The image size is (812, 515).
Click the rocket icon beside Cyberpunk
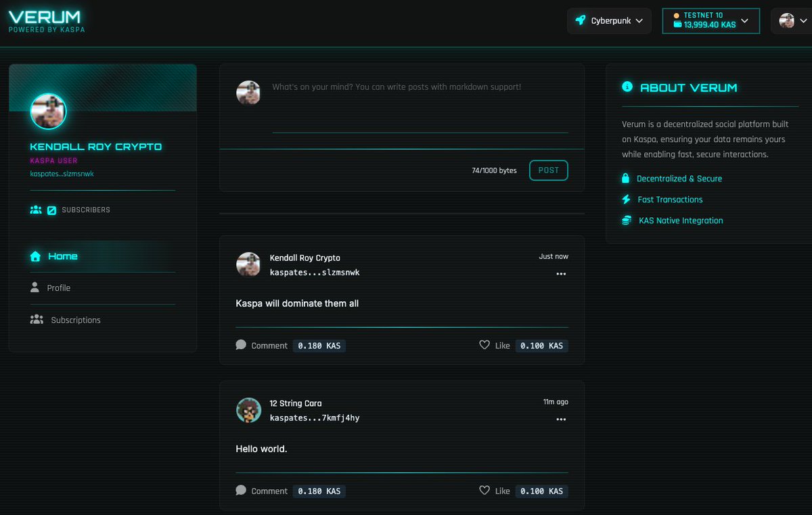click(x=580, y=20)
